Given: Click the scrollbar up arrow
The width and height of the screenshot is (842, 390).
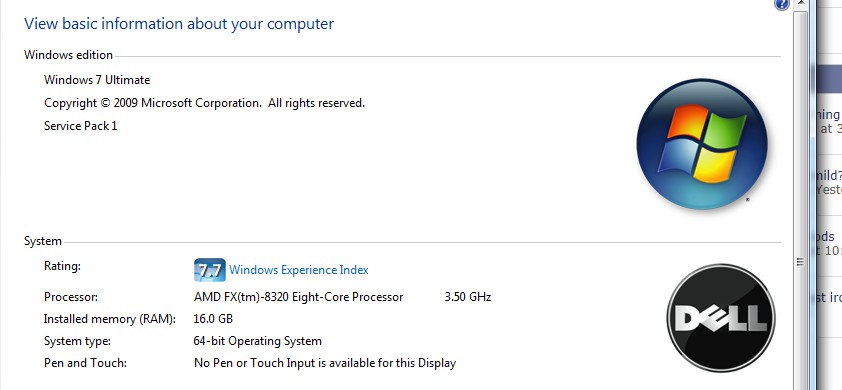Looking at the screenshot, I should tap(801, 4).
